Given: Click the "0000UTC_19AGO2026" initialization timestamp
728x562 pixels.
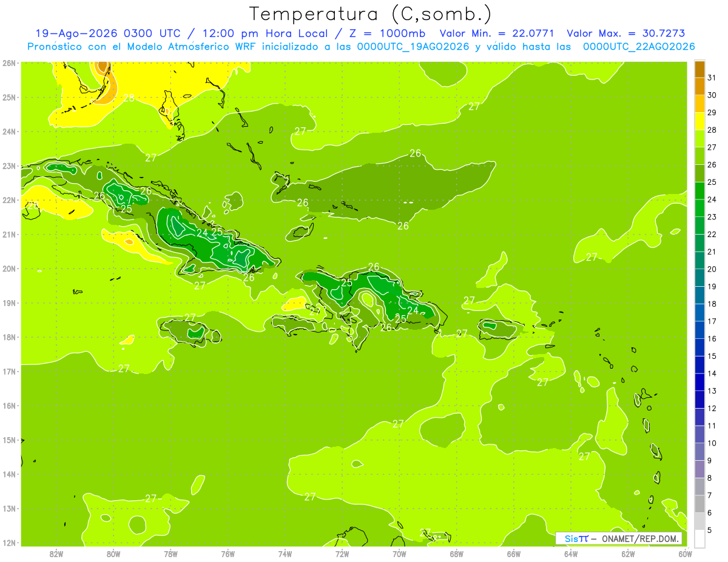Looking at the screenshot, I should pyautogui.click(x=413, y=47).
